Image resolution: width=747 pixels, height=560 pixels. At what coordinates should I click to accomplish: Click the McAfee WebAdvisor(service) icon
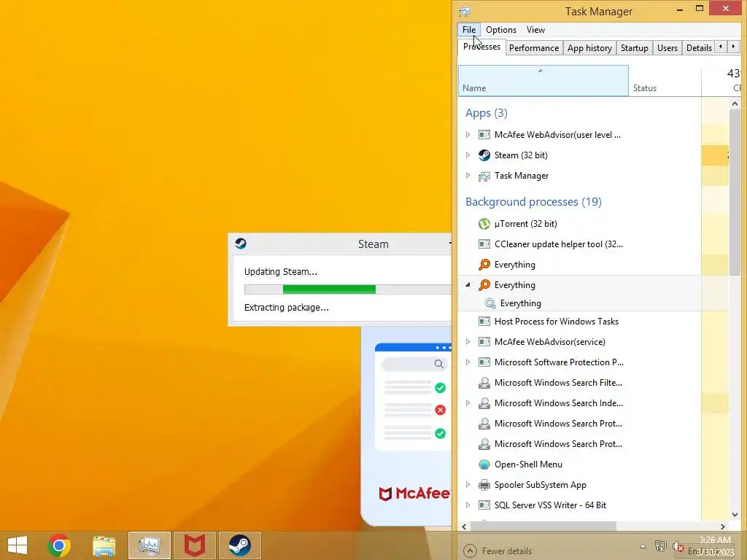484,342
